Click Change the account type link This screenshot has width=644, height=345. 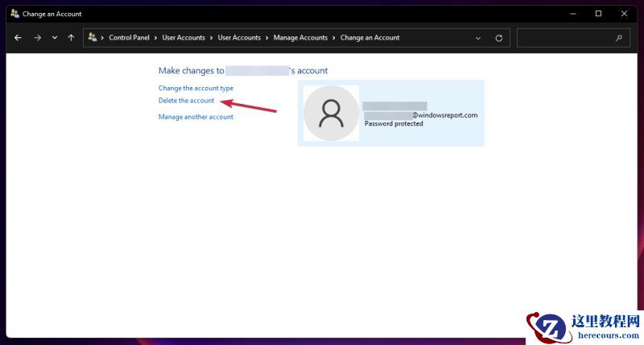196,88
